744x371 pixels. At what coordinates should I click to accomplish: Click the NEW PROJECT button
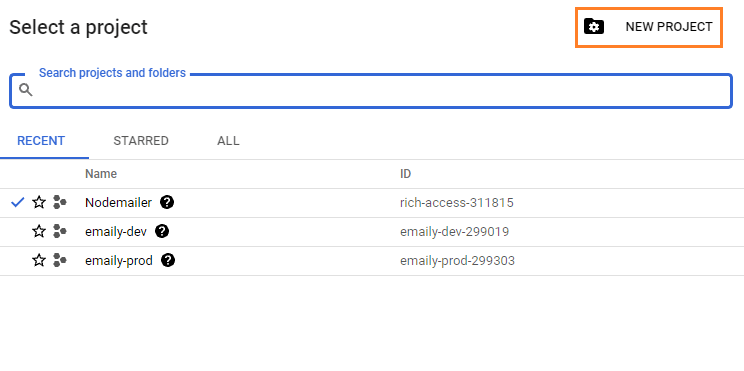[649, 27]
